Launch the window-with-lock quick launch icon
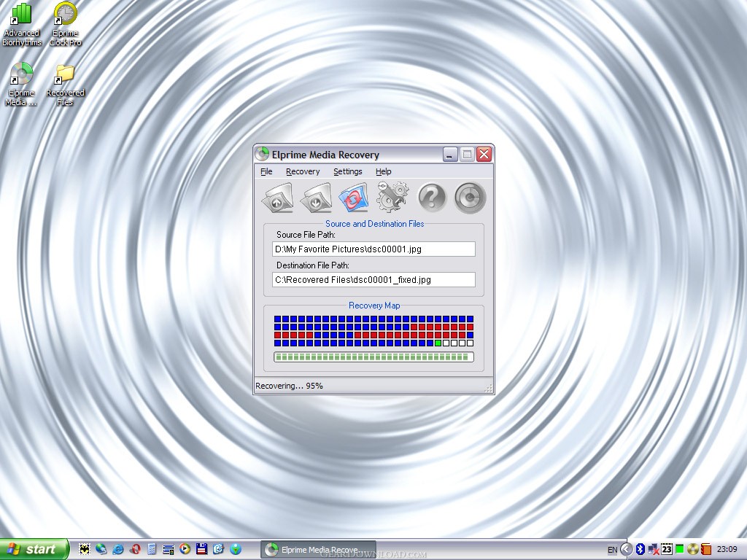Screen dimensions: 747x560 pos(169,549)
